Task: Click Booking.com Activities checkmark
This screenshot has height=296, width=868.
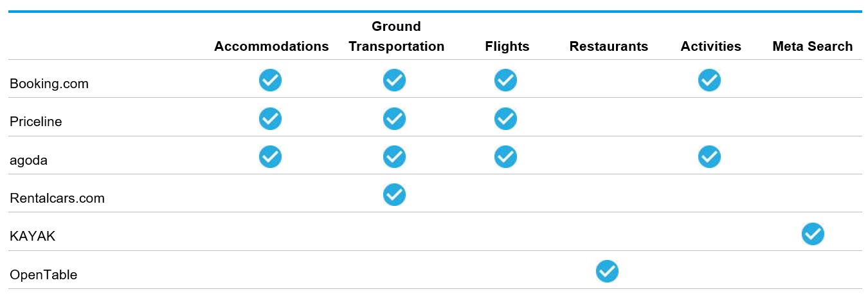Action: [709, 80]
